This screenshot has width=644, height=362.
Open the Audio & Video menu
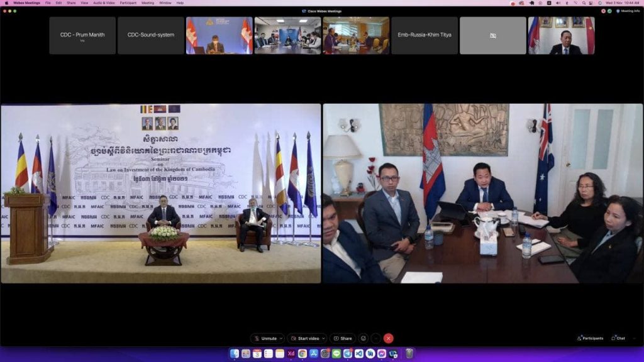pos(104,3)
